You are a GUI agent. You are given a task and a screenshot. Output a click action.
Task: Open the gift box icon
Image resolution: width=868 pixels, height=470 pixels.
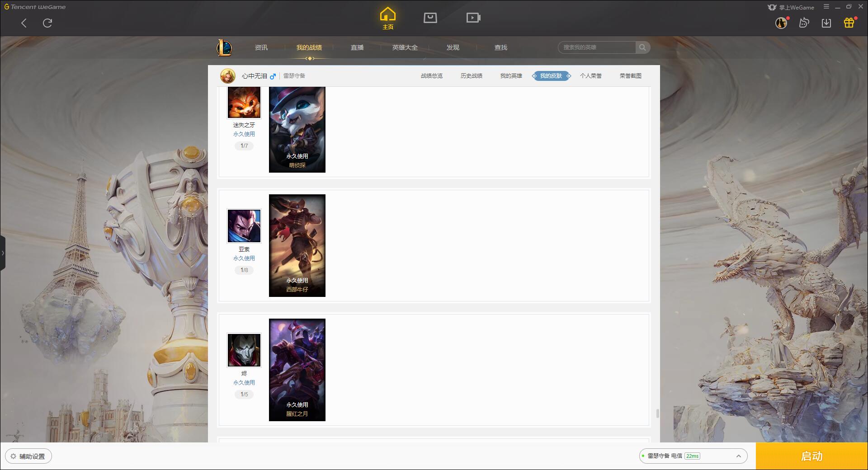[x=849, y=23]
